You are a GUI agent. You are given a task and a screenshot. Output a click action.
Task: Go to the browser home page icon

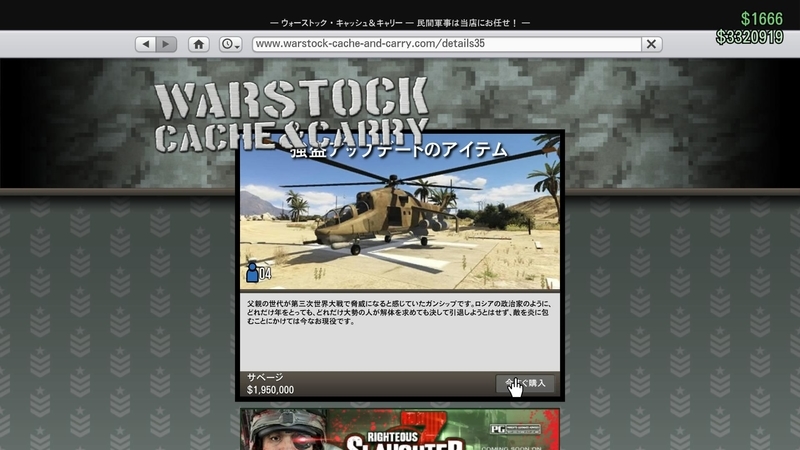[x=198, y=44]
